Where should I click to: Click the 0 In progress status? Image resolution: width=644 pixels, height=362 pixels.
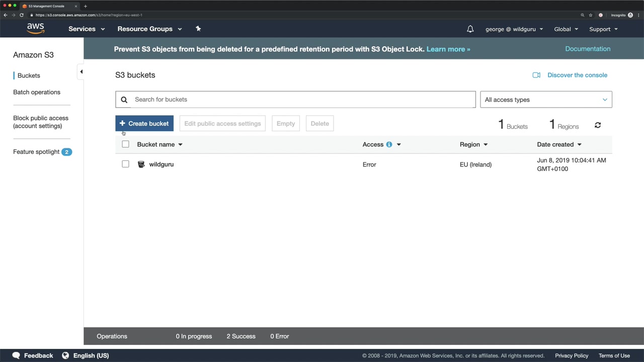194,336
